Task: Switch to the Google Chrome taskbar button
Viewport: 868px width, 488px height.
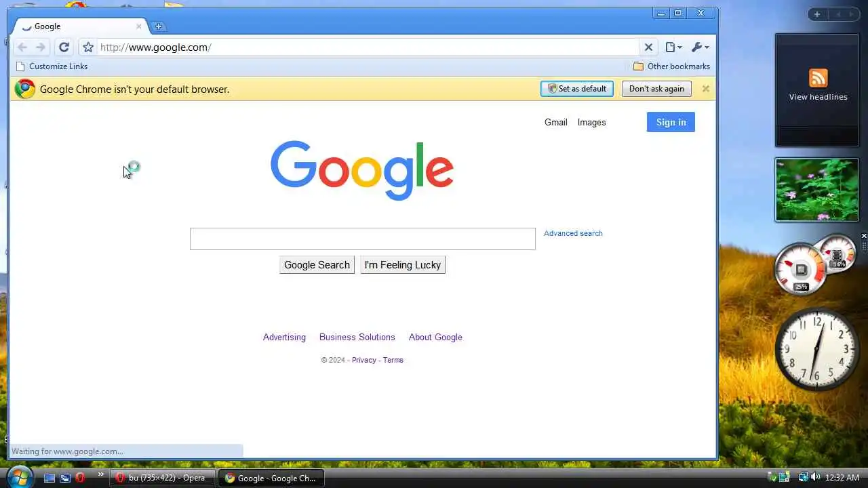Action: 271,478
